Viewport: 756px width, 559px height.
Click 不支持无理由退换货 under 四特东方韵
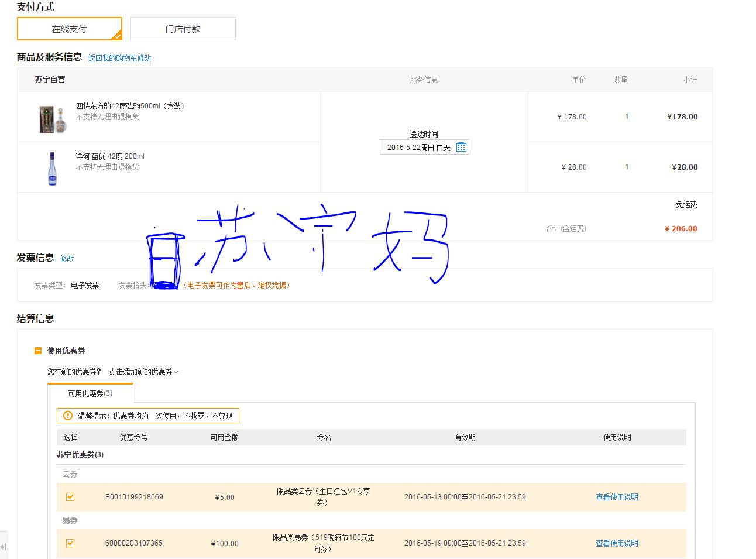(107, 116)
